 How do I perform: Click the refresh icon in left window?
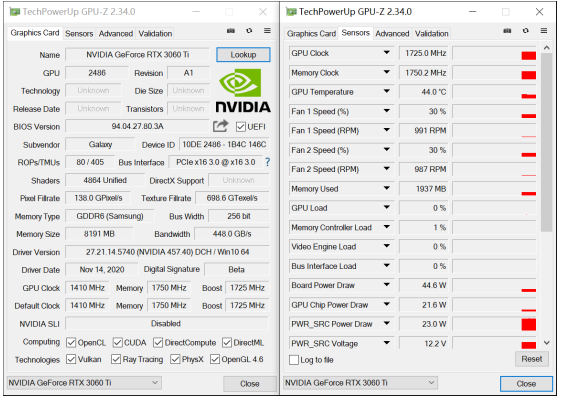[249, 31]
